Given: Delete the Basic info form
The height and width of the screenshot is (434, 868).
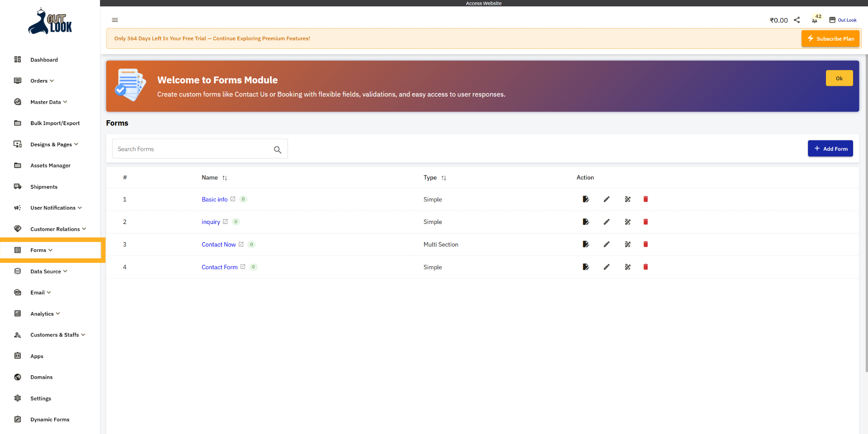Looking at the screenshot, I should point(646,199).
